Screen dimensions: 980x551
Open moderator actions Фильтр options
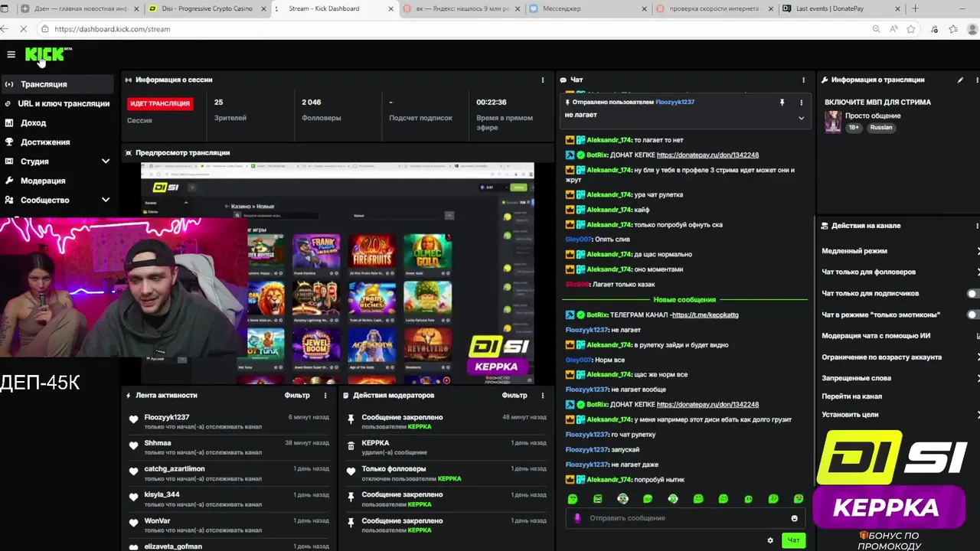click(514, 396)
